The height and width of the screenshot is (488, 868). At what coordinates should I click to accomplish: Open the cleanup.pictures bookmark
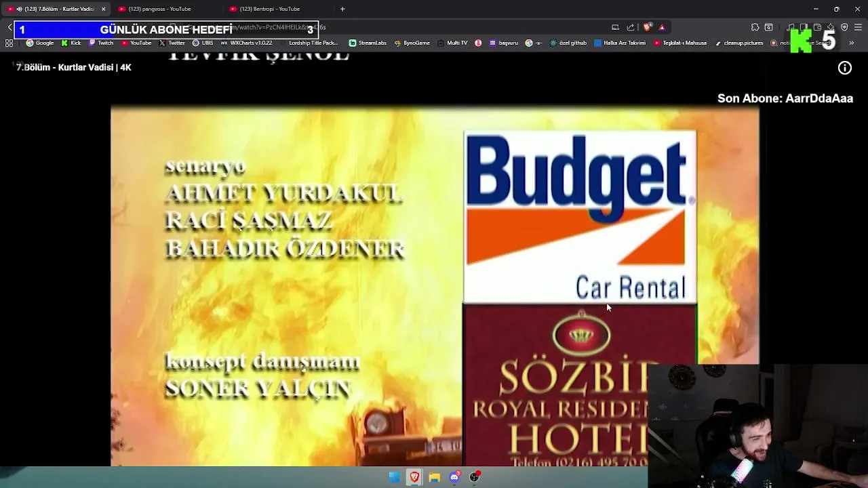[738, 43]
